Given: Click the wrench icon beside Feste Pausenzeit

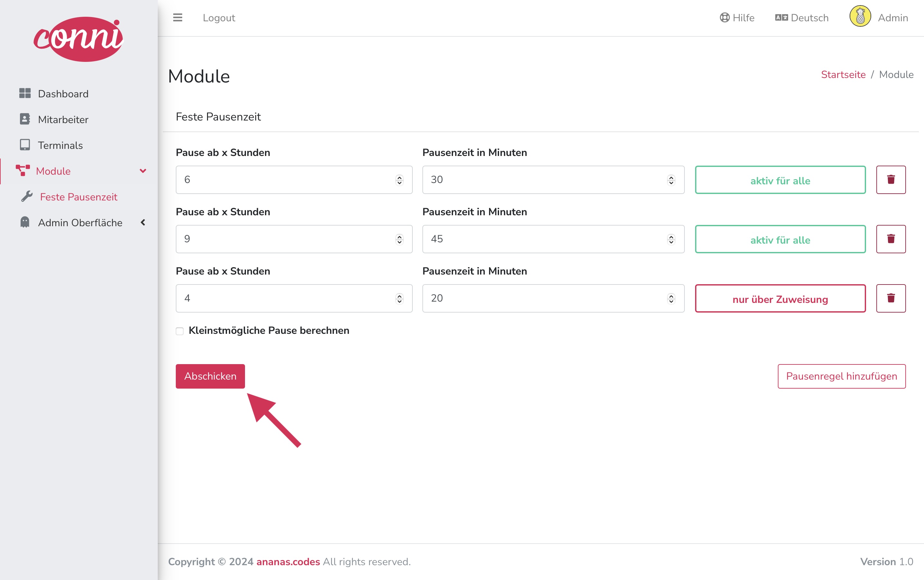Looking at the screenshot, I should (27, 197).
